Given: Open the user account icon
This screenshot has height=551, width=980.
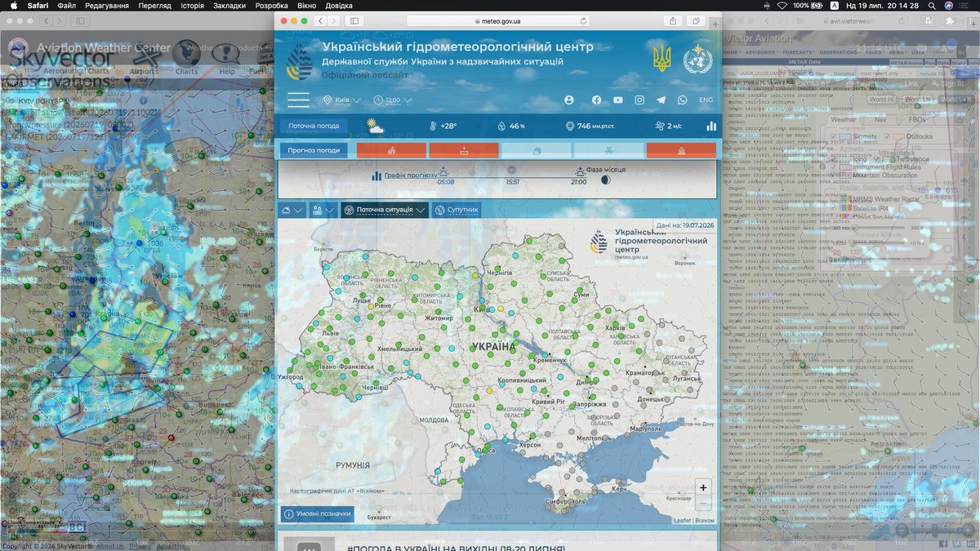Looking at the screenshot, I should 569,100.
